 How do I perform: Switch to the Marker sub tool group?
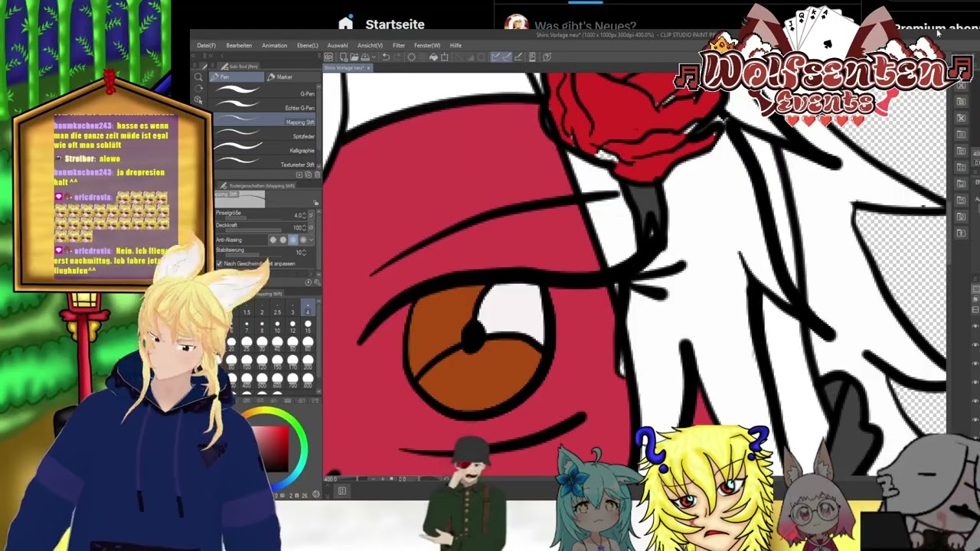292,77
